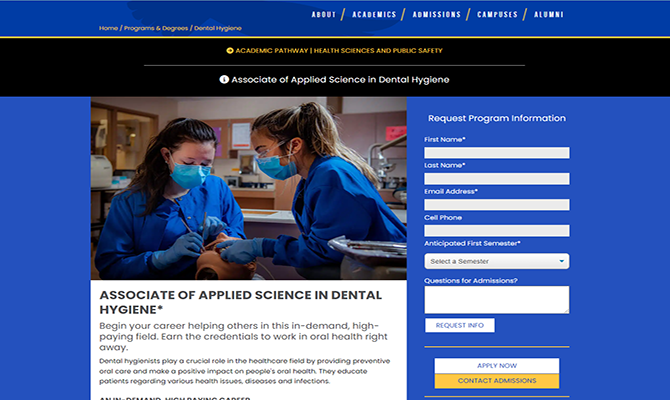Open the Select a Semester dropdown
This screenshot has height=400, width=670.
[496, 261]
